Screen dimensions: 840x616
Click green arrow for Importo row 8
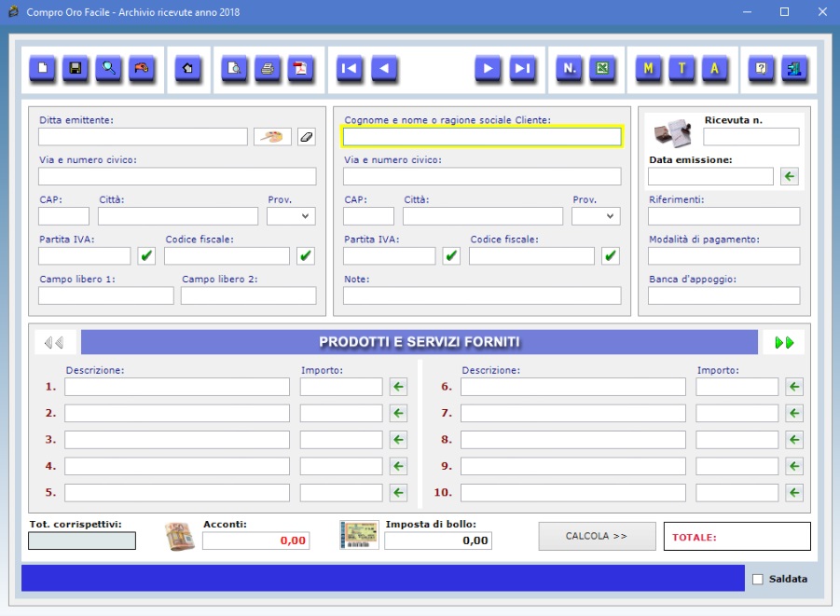point(794,440)
